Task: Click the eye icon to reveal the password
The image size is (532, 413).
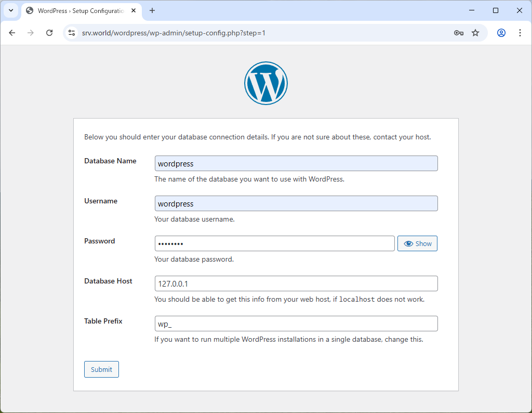Action: click(x=408, y=243)
